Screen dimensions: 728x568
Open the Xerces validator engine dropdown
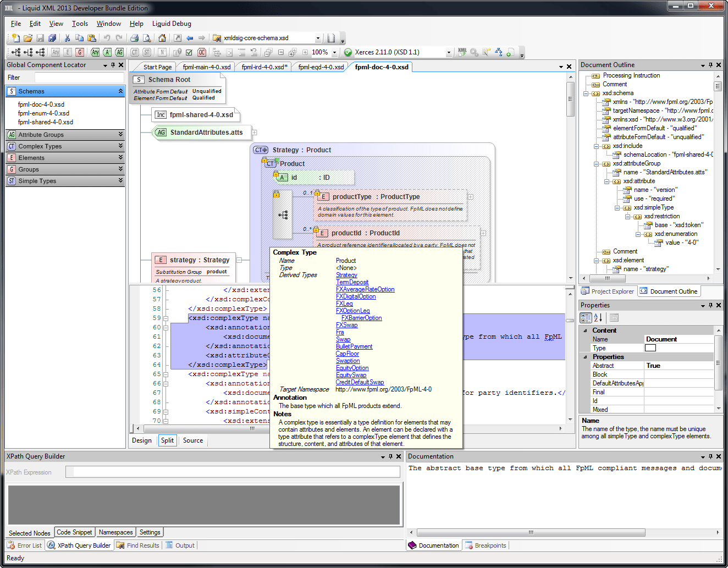pos(449,53)
